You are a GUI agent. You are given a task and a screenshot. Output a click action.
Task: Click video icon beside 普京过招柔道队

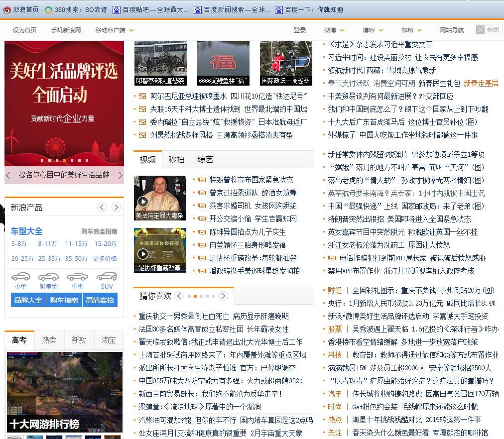pyautogui.click(x=202, y=193)
